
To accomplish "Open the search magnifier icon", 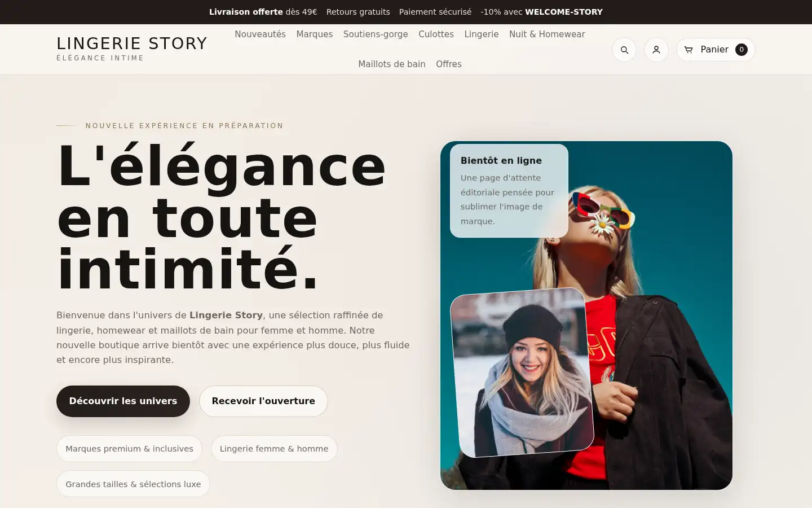I will (x=624, y=50).
